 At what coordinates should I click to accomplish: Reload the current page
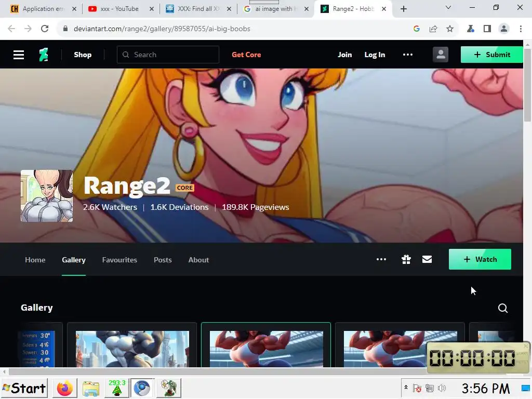45,29
